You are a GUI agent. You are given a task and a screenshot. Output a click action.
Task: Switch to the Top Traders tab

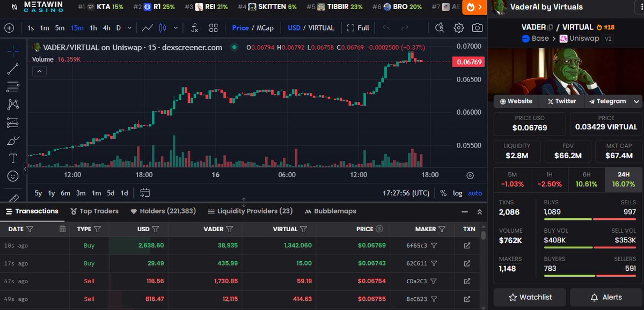94,211
